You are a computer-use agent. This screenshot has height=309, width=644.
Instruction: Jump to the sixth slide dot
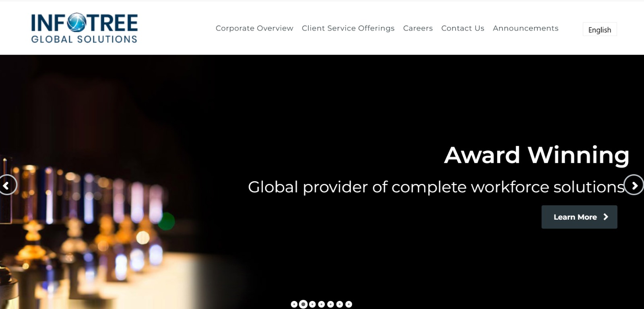click(x=340, y=304)
